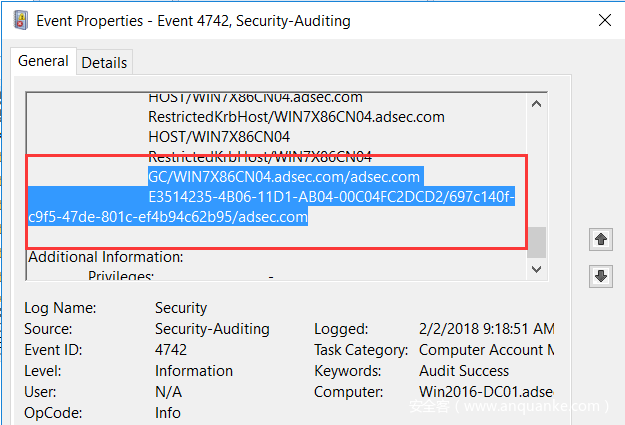Click the highlighted E3514235-4B06 GUID line
This screenshot has width=625, height=425.
pos(330,197)
